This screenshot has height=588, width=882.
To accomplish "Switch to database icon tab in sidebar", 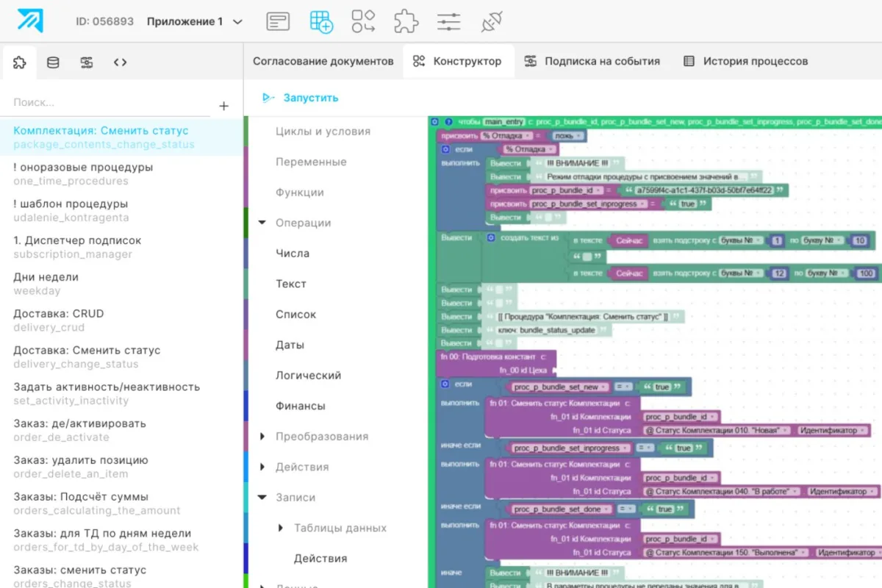I will (53, 62).
